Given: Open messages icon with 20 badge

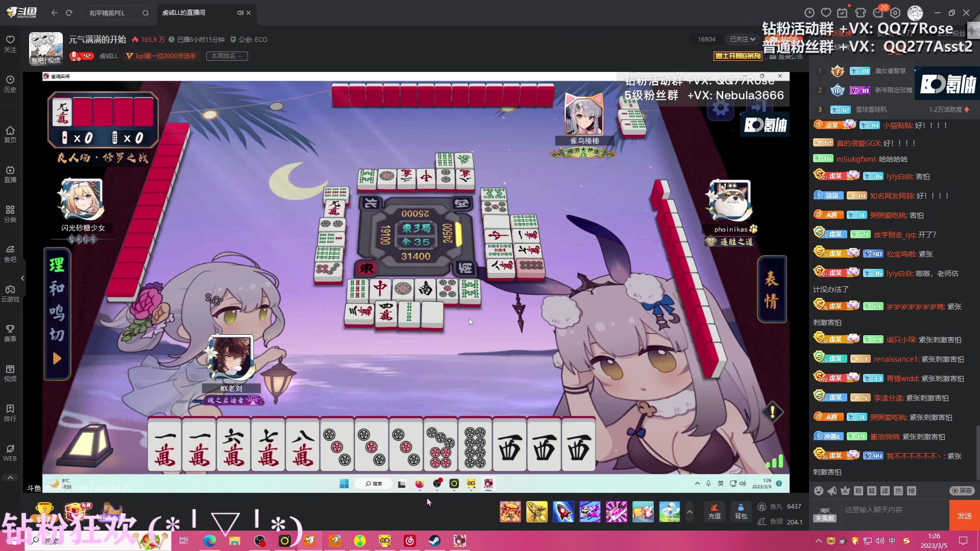Looking at the screenshot, I should [879, 12].
